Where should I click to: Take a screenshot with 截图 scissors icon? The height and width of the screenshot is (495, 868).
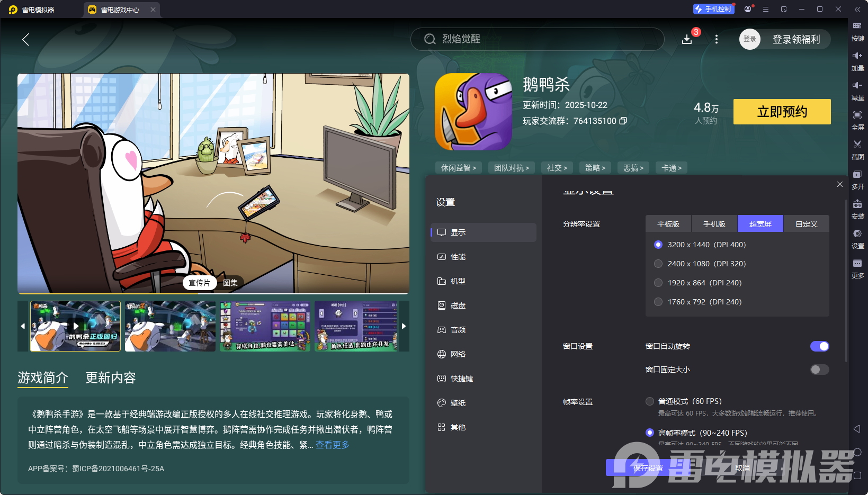click(x=857, y=150)
